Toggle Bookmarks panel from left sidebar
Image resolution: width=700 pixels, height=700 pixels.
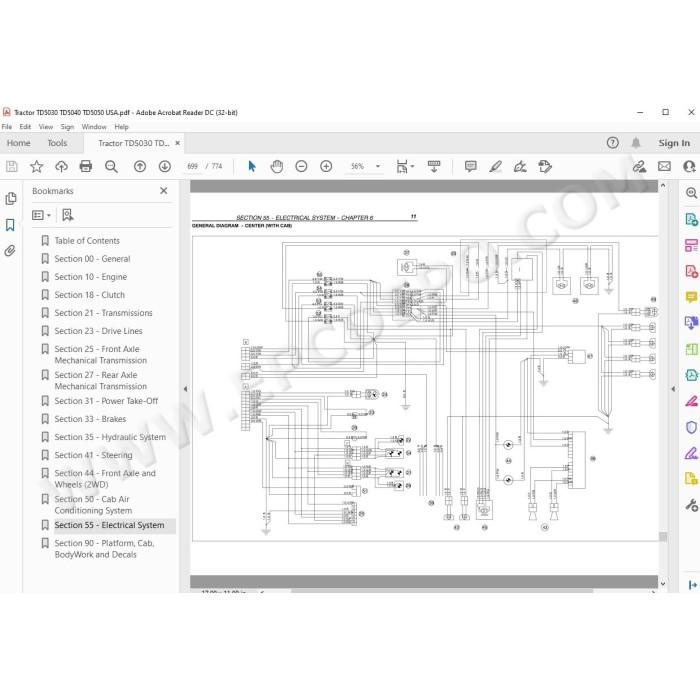click(10, 225)
